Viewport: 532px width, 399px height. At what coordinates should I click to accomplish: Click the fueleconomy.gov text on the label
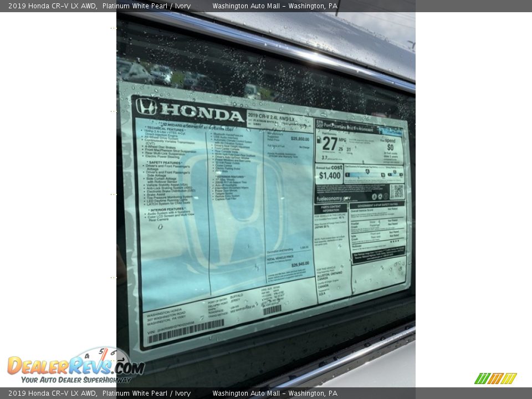(x=334, y=198)
